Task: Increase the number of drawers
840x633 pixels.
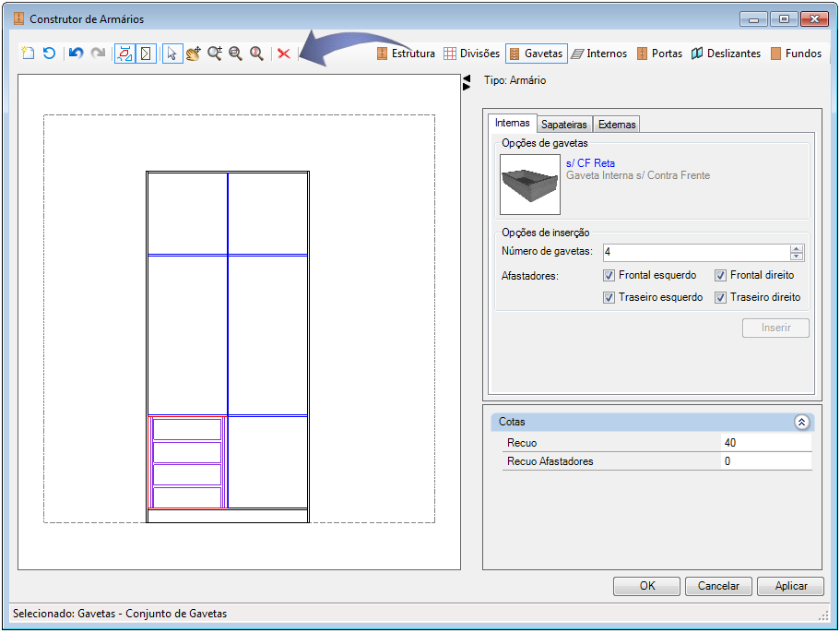Action: [797, 249]
